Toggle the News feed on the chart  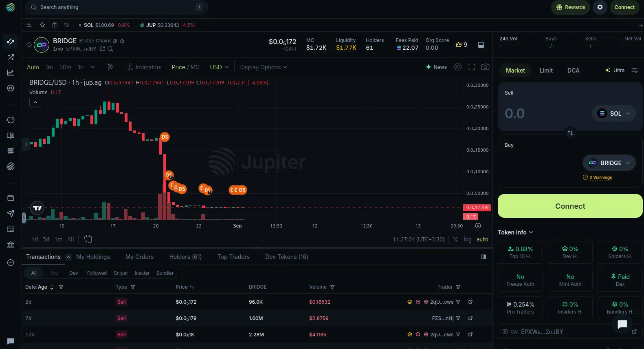(x=436, y=67)
